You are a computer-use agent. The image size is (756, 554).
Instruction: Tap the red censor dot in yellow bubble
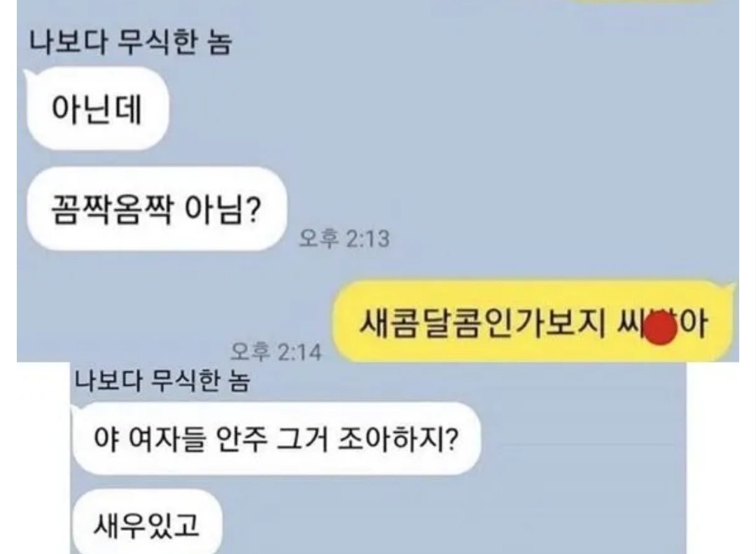[x=661, y=328]
